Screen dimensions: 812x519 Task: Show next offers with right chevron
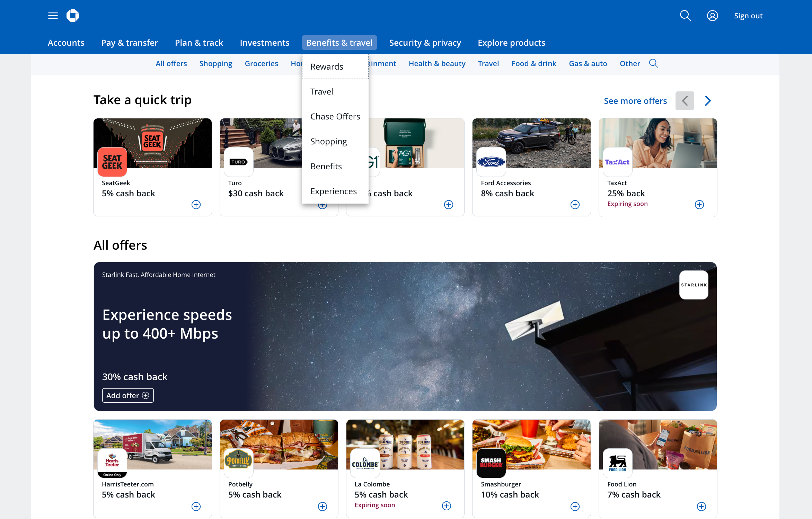click(x=708, y=101)
